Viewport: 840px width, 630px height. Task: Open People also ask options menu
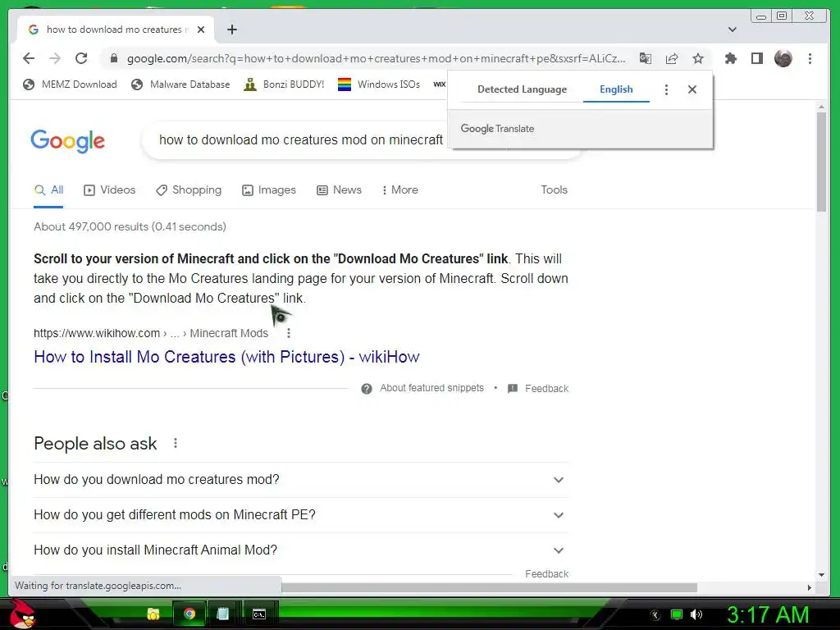[x=176, y=443]
